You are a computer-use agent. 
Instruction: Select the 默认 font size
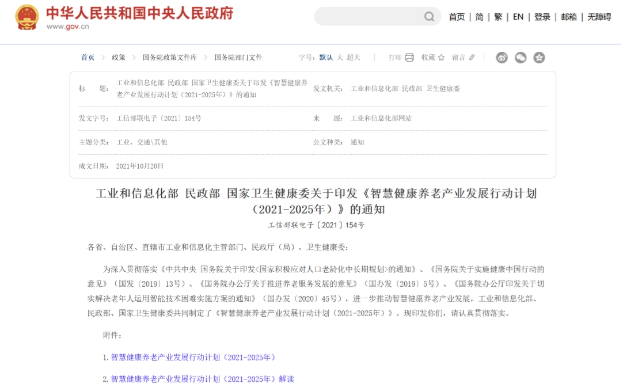[326, 57]
